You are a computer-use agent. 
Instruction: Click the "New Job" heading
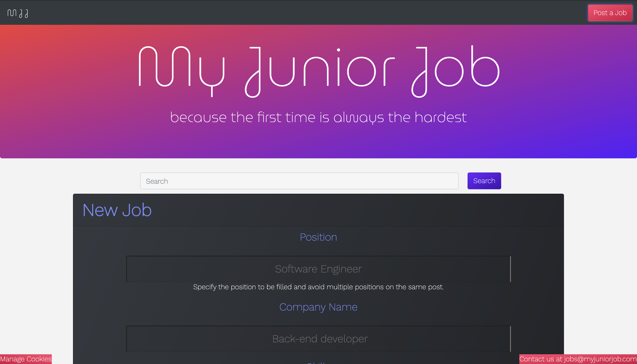tap(117, 210)
